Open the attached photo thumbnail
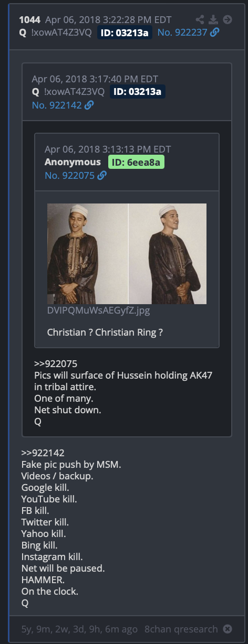The width and height of the screenshot is (248, 644). click(x=127, y=254)
